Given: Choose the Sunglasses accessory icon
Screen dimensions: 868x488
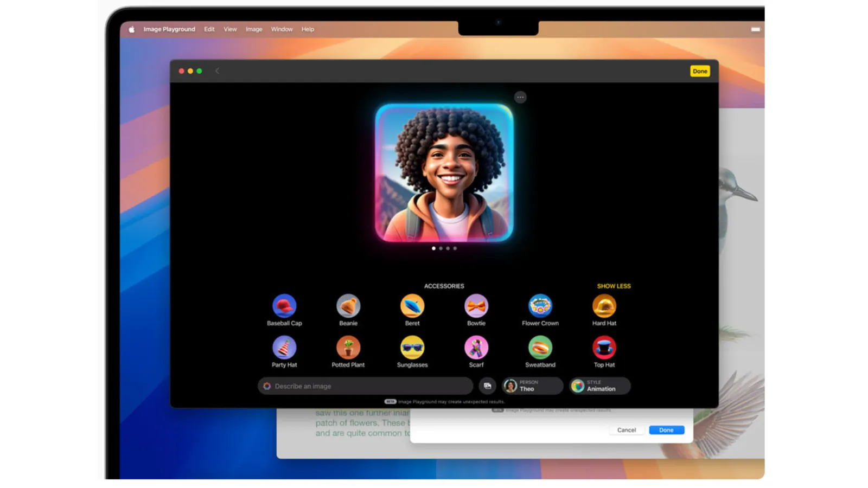Looking at the screenshot, I should (412, 348).
